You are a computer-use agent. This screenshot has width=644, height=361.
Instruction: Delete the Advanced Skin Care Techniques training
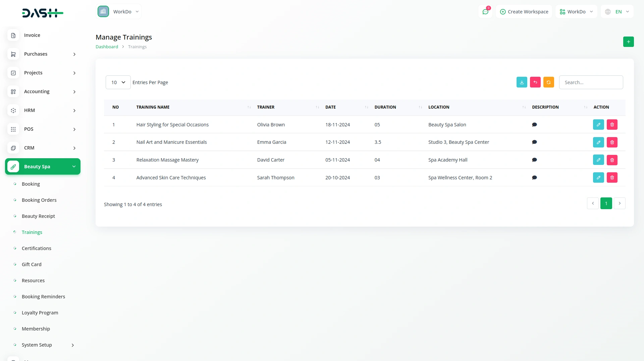tap(612, 178)
